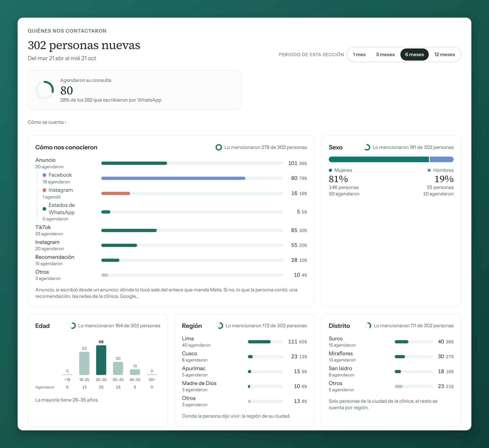
Task: Click the 'Madre de Dios' region label
Action: [199, 383]
